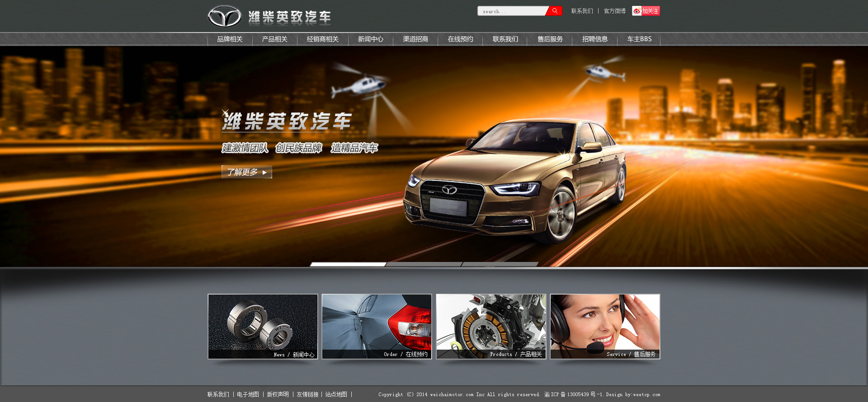Select the 在线预约 navigation item
The height and width of the screenshot is (402, 868).
coord(460,39)
